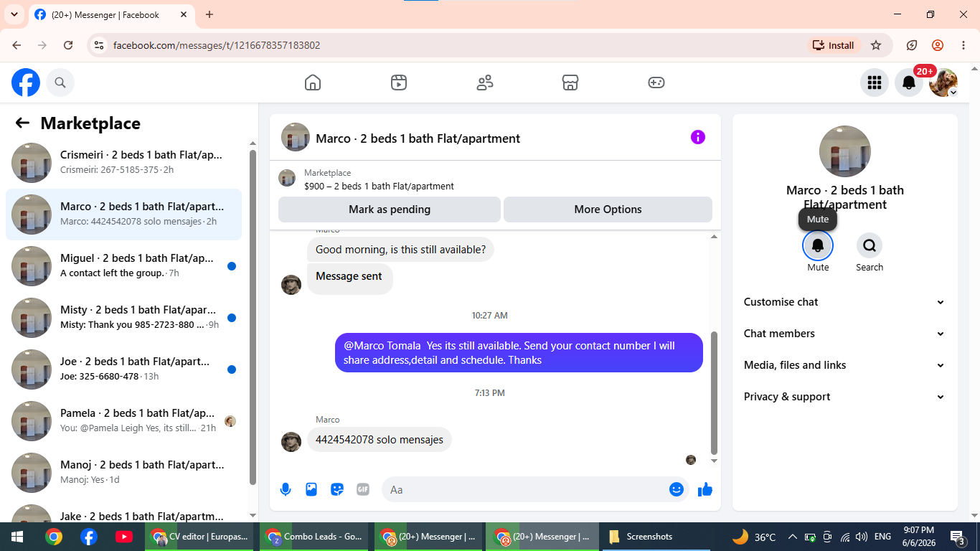Screen dimensions: 980x551
Task: Open the Gaming controller icon
Action: pyautogui.click(x=656, y=83)
